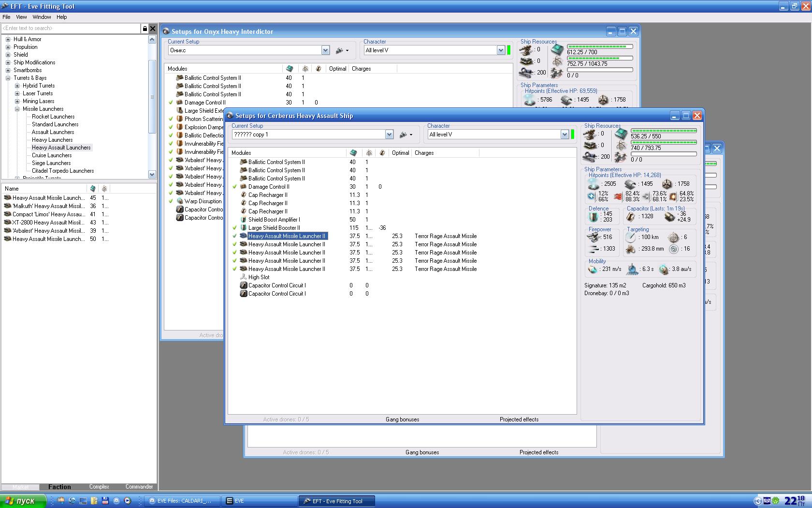Screen dimensions: 812x508
Task: Open the File menu
Action: click(x=6, y=17)
